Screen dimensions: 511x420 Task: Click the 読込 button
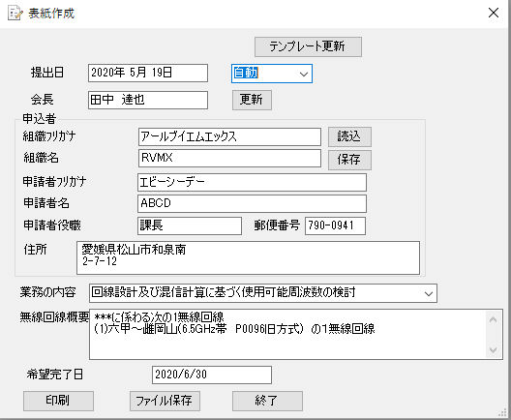click(349, 136)
